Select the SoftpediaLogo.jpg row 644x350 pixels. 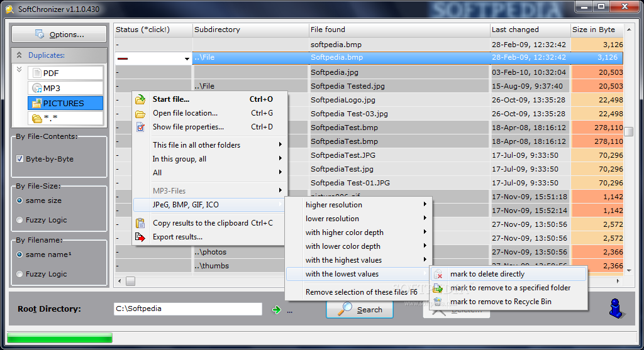coord(369,100)
